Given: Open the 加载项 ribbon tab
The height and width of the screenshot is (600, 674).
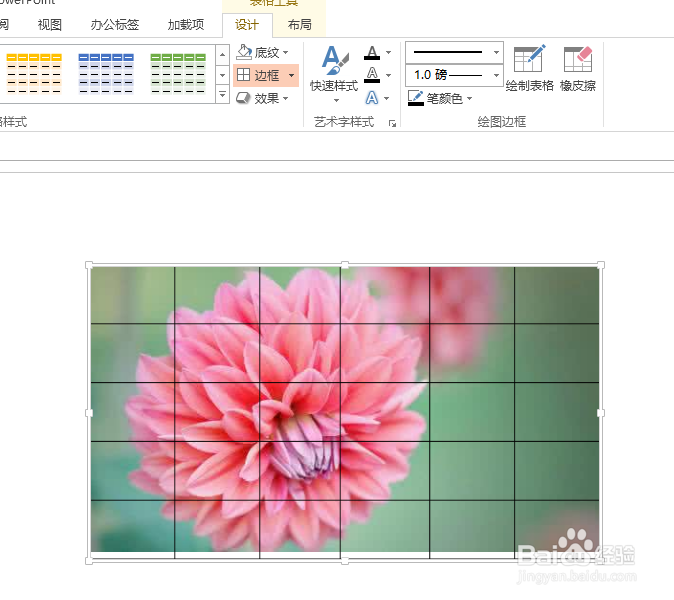Looking at the screenshot, I should click(x=186, y=25).
